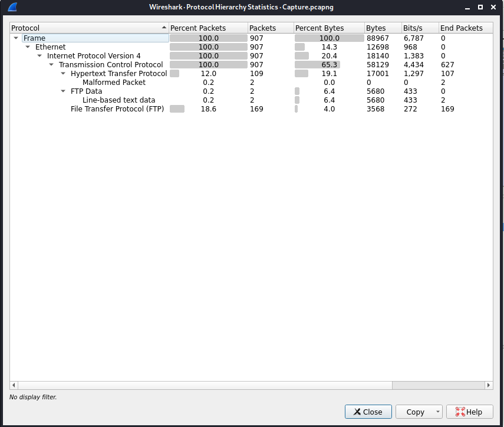
Task: Collapse the Frame tree node
Action: point(16,38)
